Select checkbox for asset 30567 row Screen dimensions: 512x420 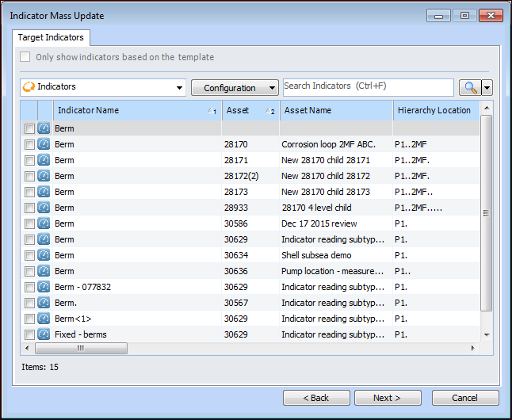pyautogui.click(x=29, y=303)
